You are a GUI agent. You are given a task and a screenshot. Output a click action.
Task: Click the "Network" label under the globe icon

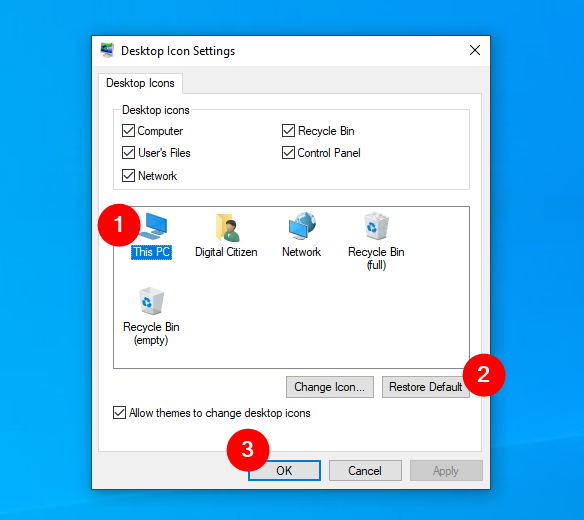coord(301,252)
